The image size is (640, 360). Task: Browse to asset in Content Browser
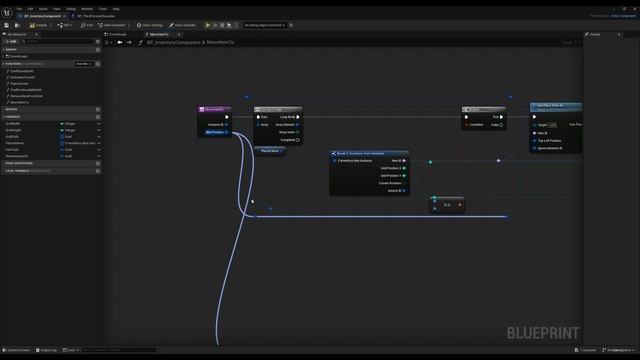click(17, 25)
